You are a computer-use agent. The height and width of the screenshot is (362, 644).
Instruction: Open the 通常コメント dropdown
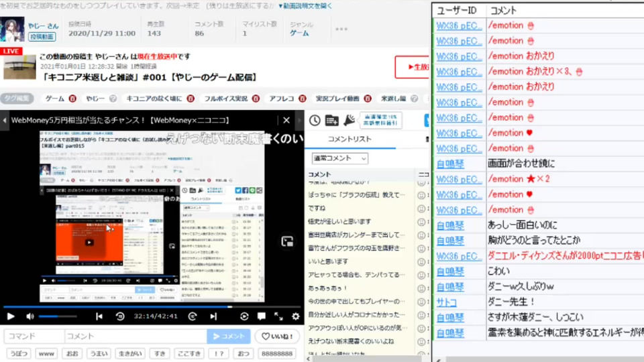(x=339, y=158)
